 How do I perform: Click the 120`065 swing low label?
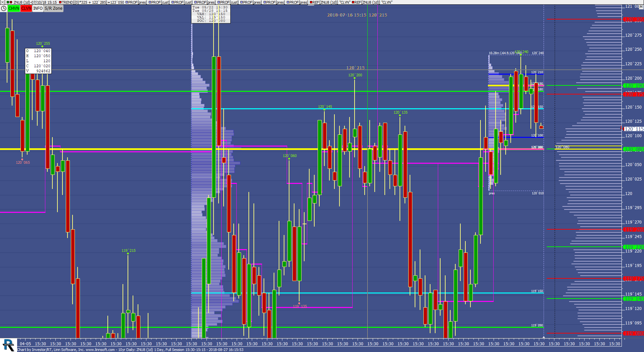click(x=23, y=162)
